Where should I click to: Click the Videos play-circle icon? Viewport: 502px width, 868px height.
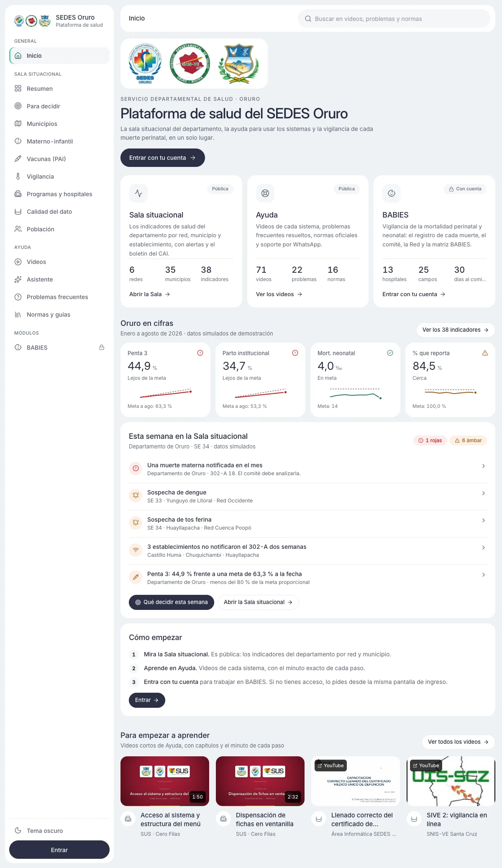(x=18, y=262)
